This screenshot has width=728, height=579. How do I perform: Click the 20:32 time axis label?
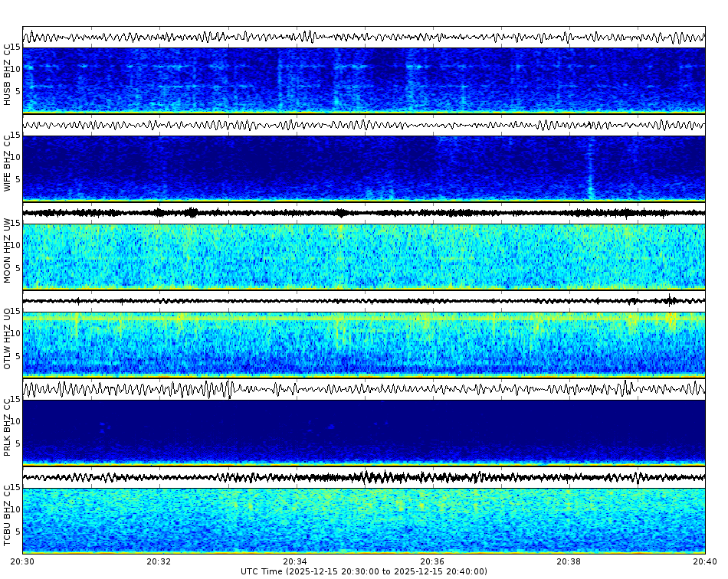(x=159, y=561)
